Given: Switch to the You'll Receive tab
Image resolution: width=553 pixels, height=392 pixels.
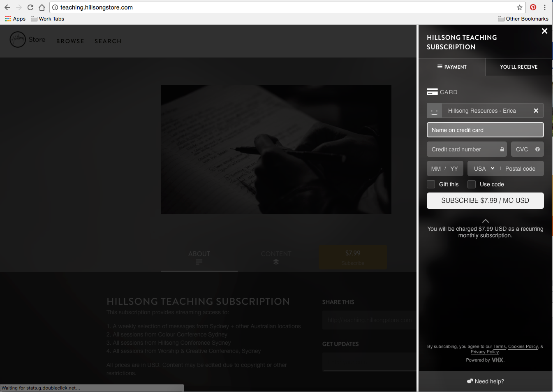Looking at the screenshot, I should click(x=518, y=67).
